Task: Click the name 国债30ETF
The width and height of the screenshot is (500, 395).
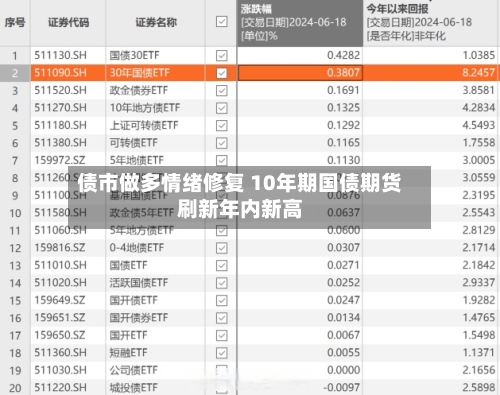Action: [135, 55]
